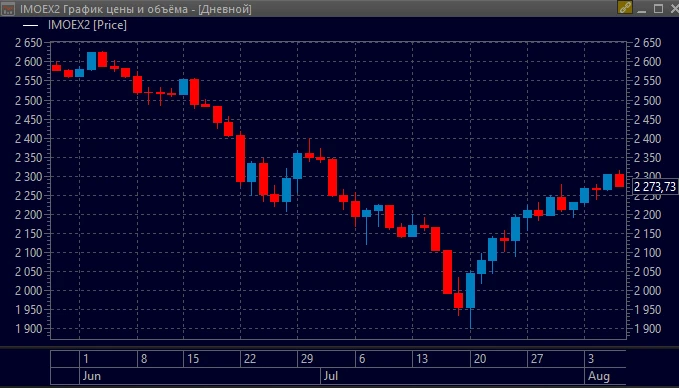679x388 pixels.
Task: Select date label 13 on the time axis
Action: [x=421, y=359]
